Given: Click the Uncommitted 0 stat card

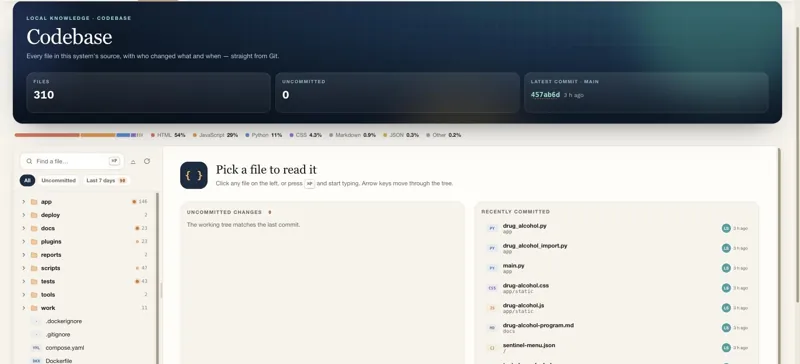Looking at the screenshot, I should [397, 92].
